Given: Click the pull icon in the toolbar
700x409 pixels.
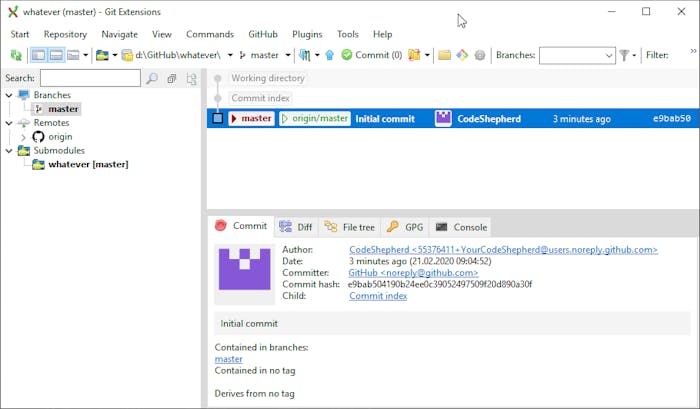Looking at the screenshot, I should [305, 55].
